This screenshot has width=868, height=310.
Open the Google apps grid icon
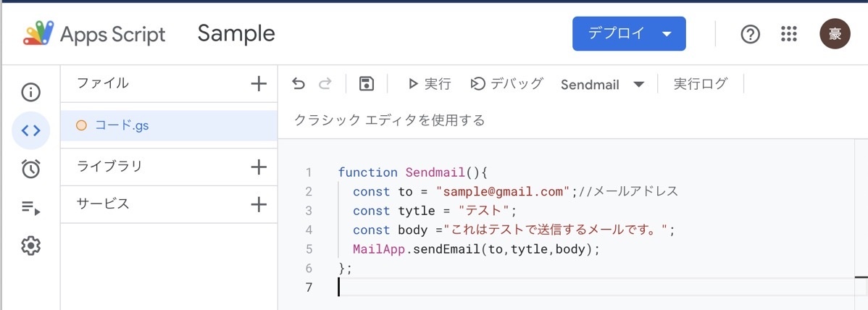click(788, 34)
